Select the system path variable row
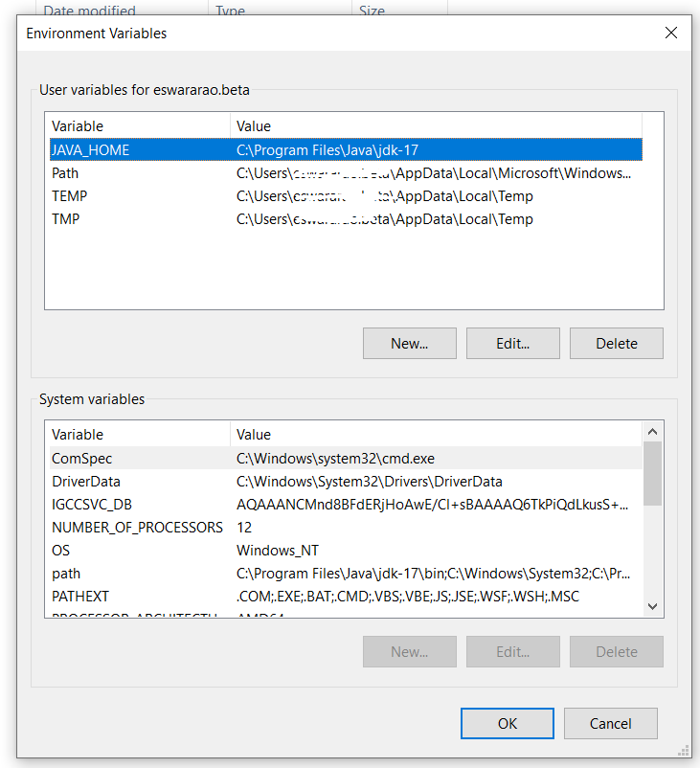Viewport: 700px width, 768px height. point(66,574)
